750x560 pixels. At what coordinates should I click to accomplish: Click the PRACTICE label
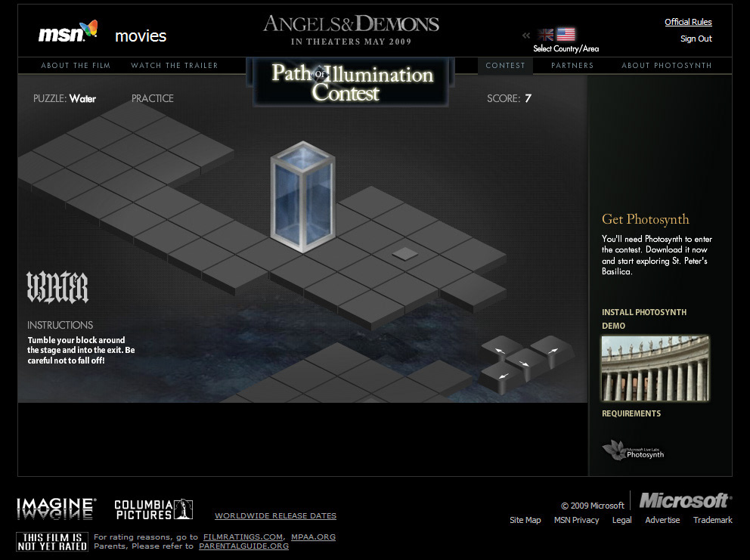click(153, 98)
